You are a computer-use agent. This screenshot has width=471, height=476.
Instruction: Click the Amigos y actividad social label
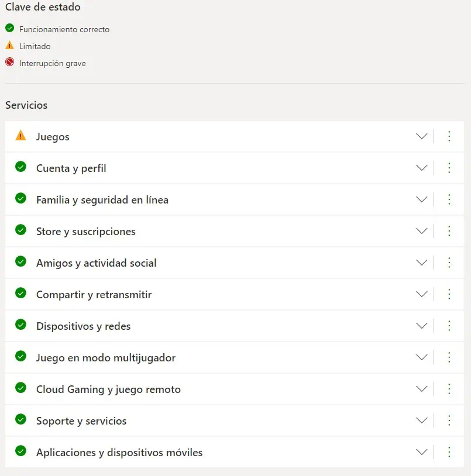pos(96,263)
